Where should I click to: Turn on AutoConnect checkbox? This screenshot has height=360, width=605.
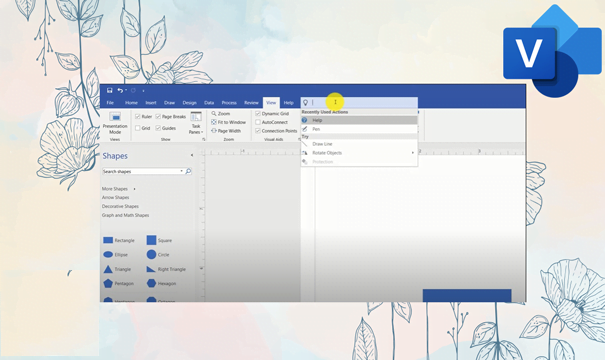click(258, 122)
